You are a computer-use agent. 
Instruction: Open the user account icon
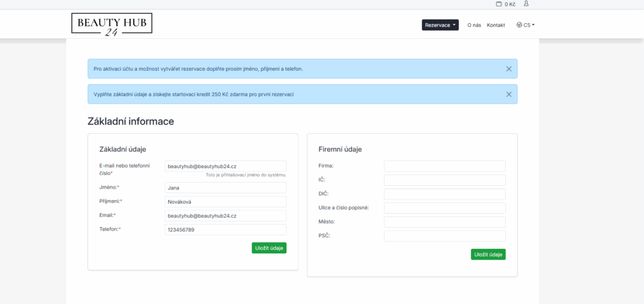pyautogui.click(x=526, y=4)
